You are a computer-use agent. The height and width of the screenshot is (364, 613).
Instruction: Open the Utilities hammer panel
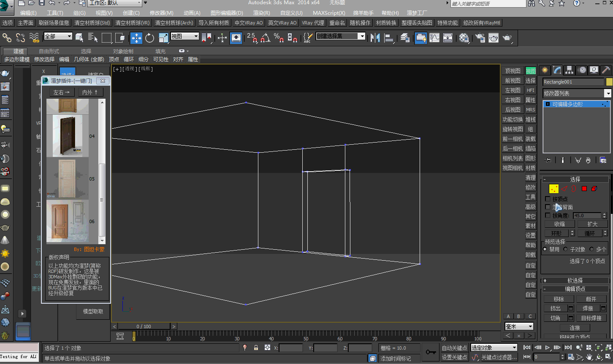click(x=606, y=70)
